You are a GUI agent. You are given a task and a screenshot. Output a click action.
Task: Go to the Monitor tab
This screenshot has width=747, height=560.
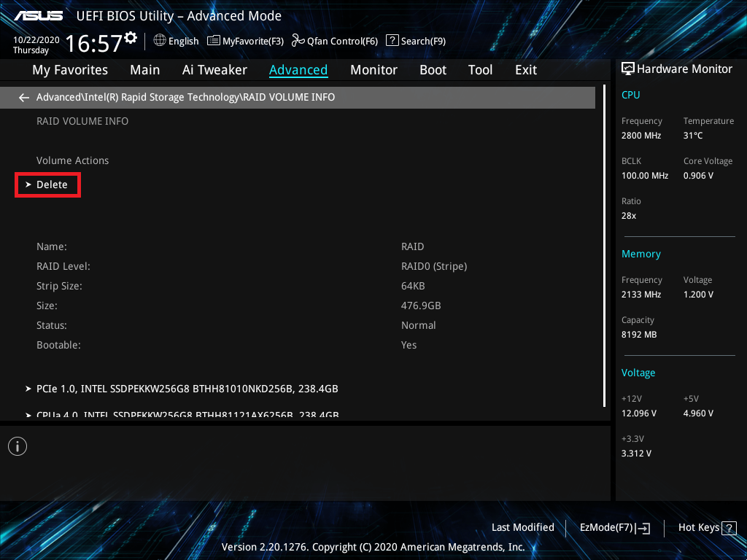coord(373,70)
